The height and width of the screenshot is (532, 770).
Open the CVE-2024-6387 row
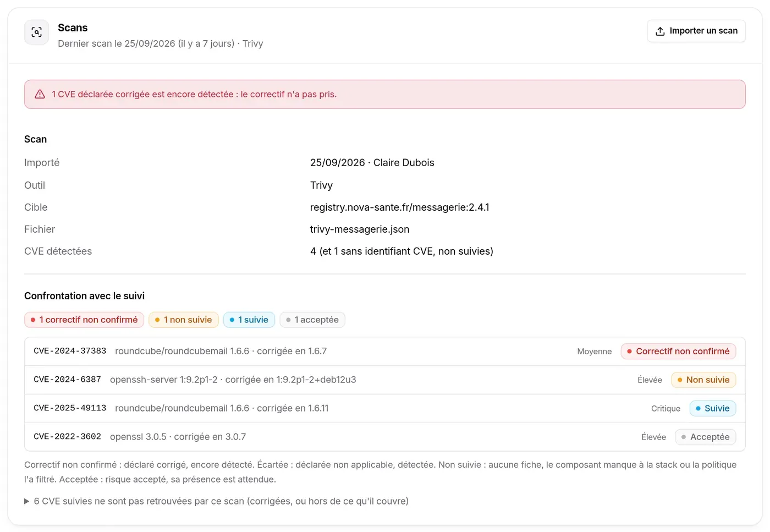385,380
